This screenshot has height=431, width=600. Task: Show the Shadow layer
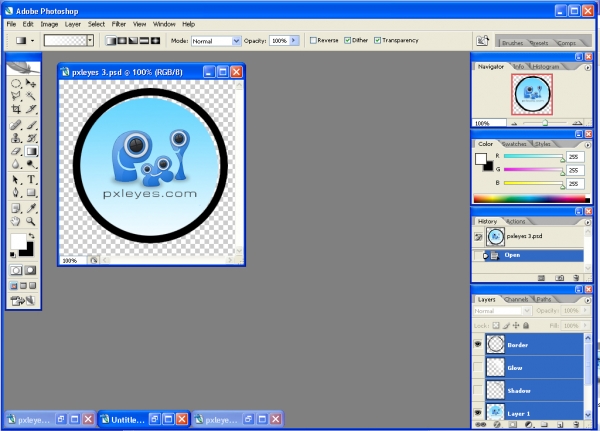[x=478, y=390]
